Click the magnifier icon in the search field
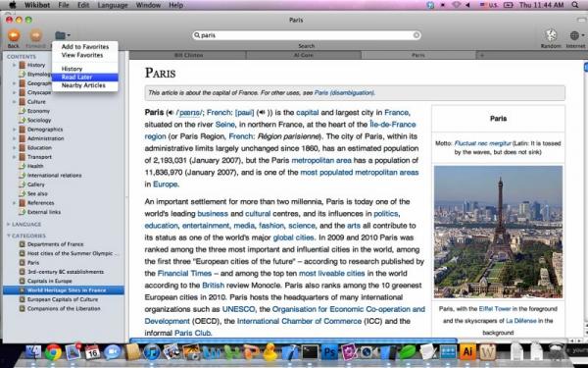 (197, 35)
